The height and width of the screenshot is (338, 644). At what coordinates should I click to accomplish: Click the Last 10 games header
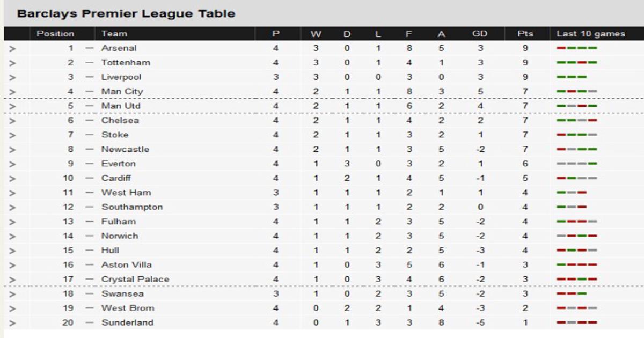coord(591,34)
